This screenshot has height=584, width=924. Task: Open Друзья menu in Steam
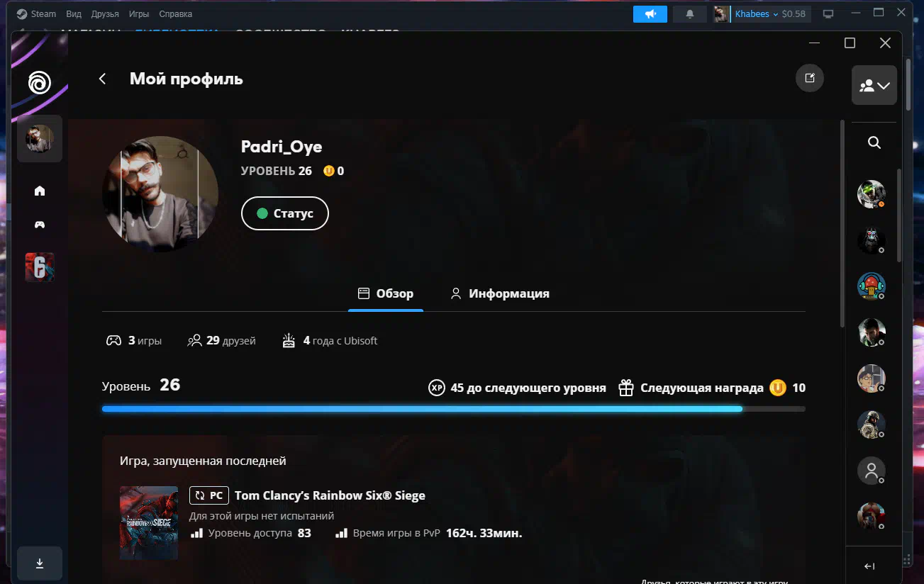[105, 13]
